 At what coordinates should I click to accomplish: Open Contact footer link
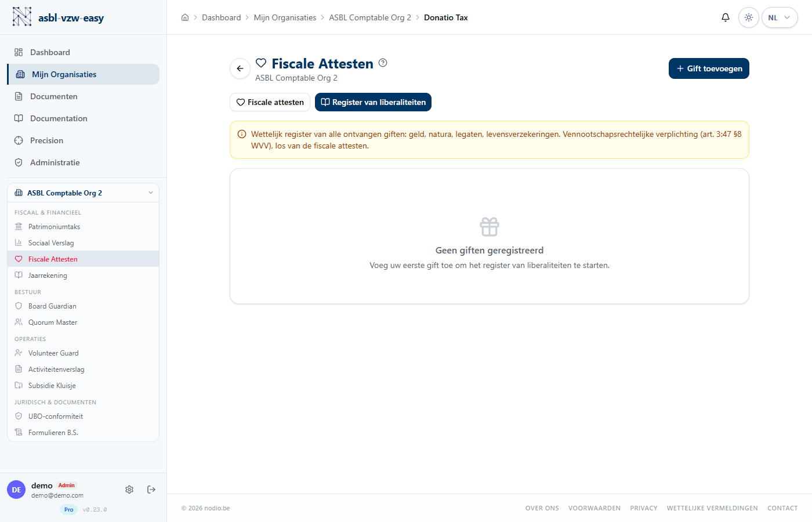click(782, 508)
